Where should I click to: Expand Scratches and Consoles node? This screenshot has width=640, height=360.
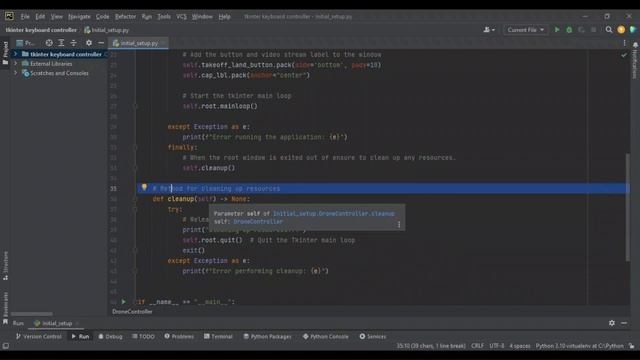(x=16, y=73)
